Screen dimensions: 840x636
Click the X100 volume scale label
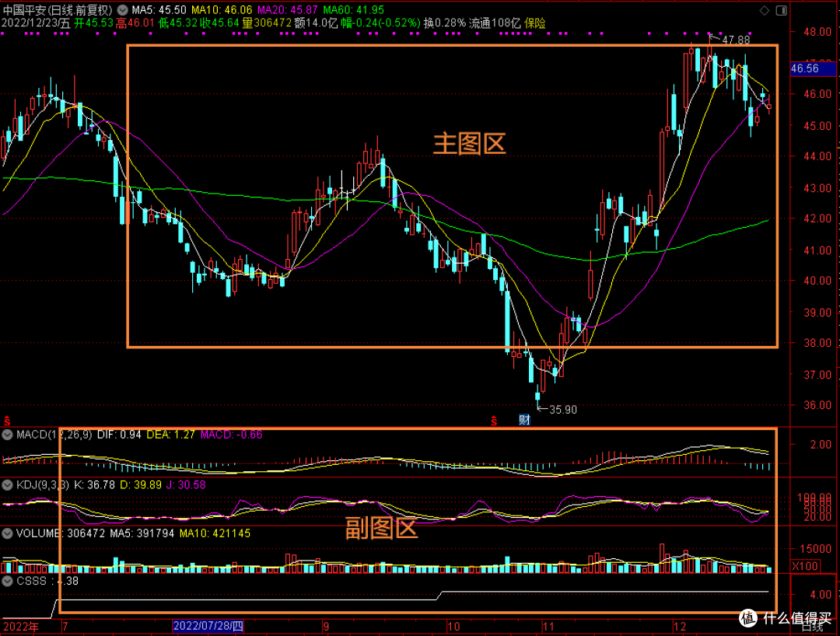coord(805,566)
